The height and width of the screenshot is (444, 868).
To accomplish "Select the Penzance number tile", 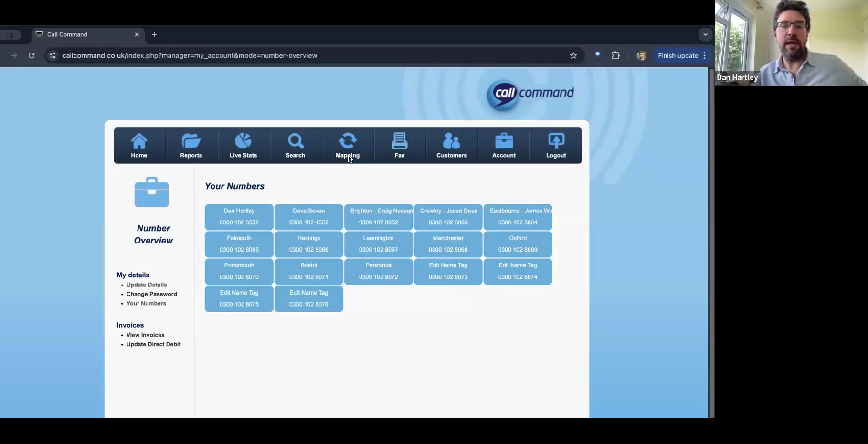I will click(x=379, y=271).
